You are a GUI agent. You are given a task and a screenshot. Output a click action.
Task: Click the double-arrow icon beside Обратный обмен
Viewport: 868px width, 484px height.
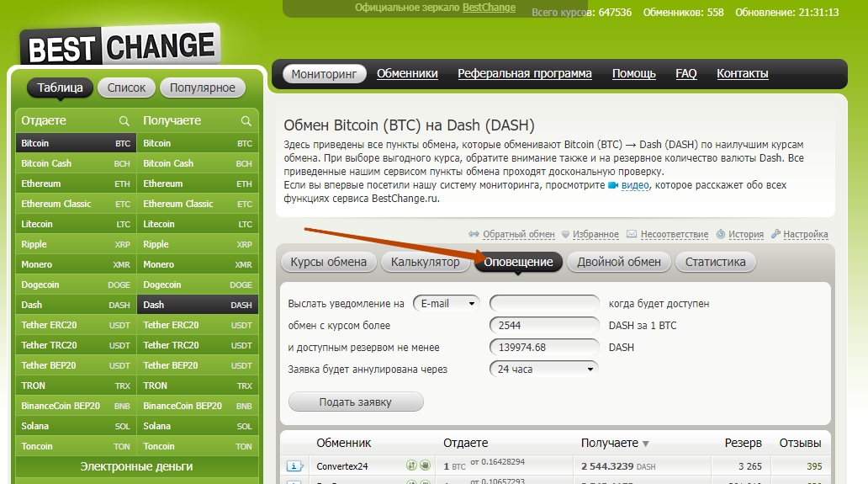point(474,234)
